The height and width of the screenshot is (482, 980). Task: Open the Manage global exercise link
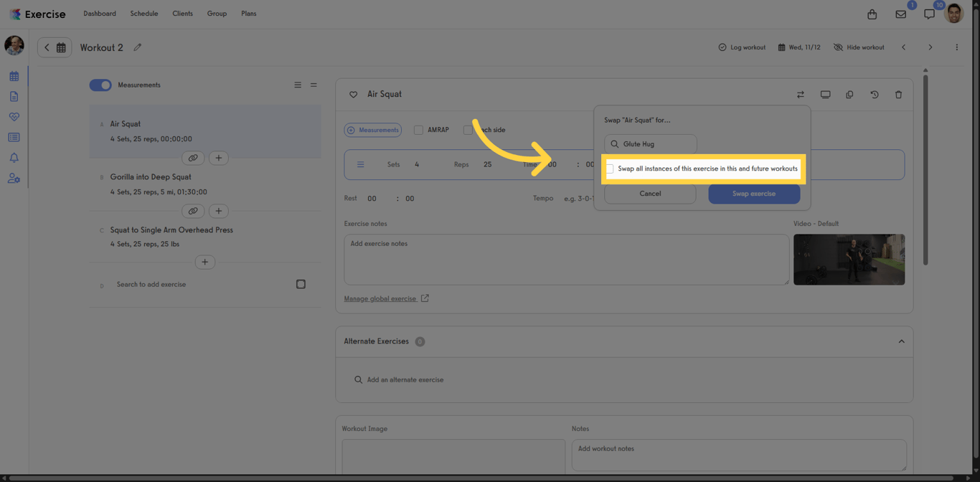pyautogui.click(x=381, y=298)
